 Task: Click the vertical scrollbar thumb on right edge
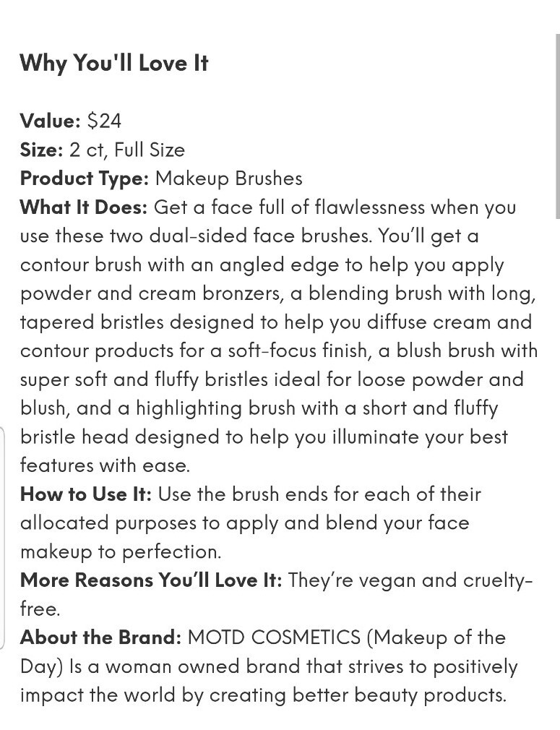tap(558, 126)
